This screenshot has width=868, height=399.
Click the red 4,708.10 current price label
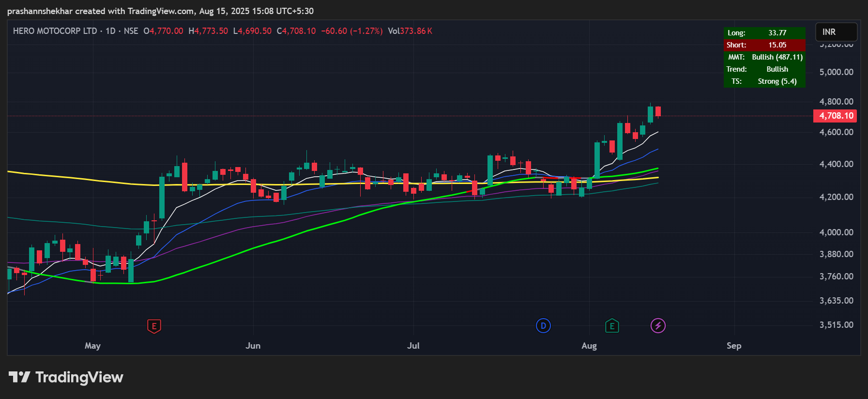click(x=835, y=116)
